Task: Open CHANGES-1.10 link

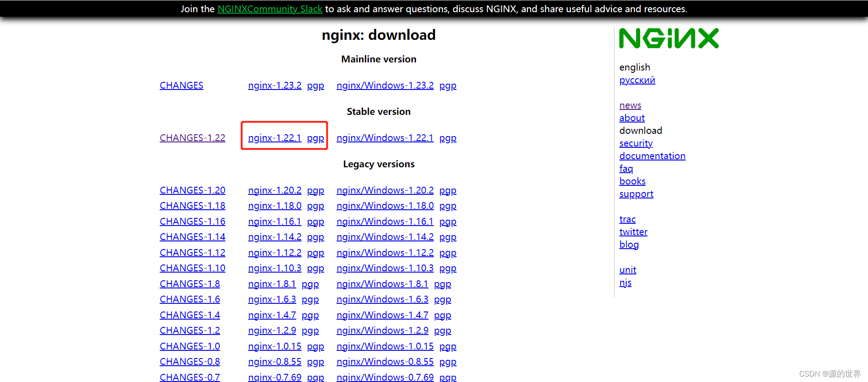Action: coord(193,268)
